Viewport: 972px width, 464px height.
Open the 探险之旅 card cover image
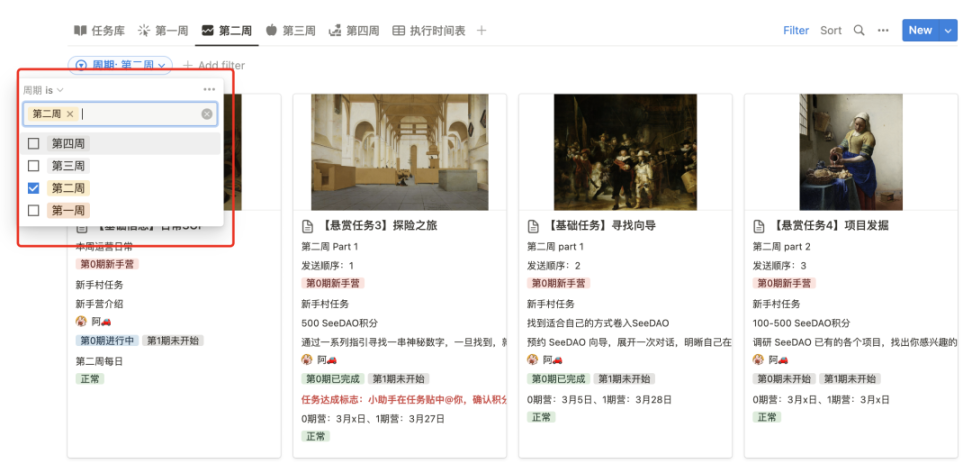coord(400,152)
